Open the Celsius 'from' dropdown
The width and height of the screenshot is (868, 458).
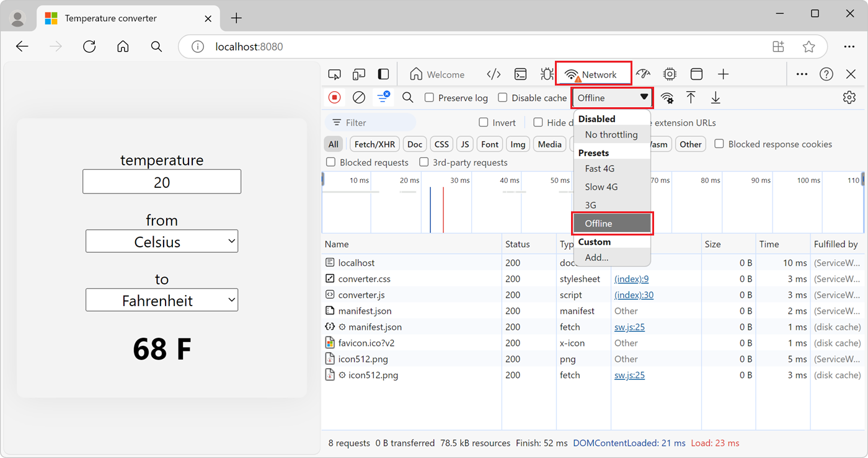[162, 242]
